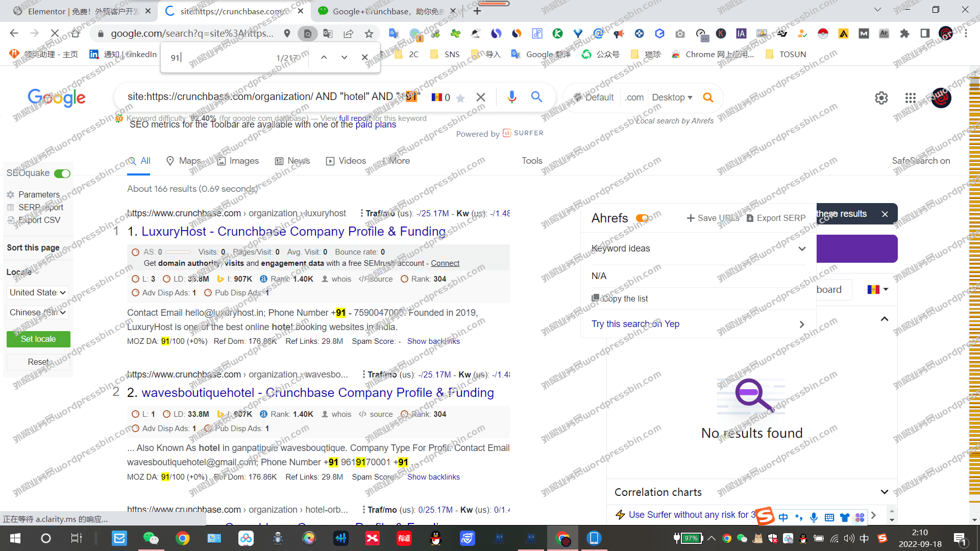Bookmark page with star icon
Viewport: 980px width, 551px height.
point(369,34)
